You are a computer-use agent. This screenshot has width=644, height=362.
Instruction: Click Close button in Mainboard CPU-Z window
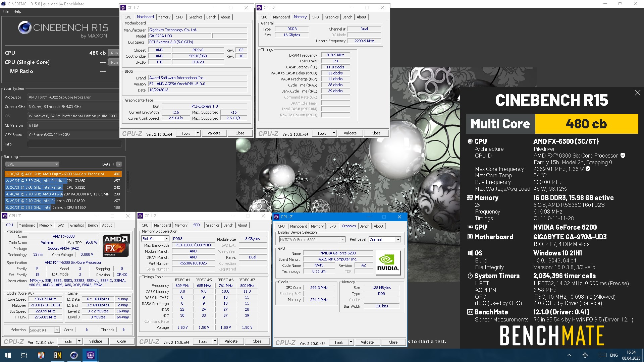pyautogui.click(x=240, y=133)
